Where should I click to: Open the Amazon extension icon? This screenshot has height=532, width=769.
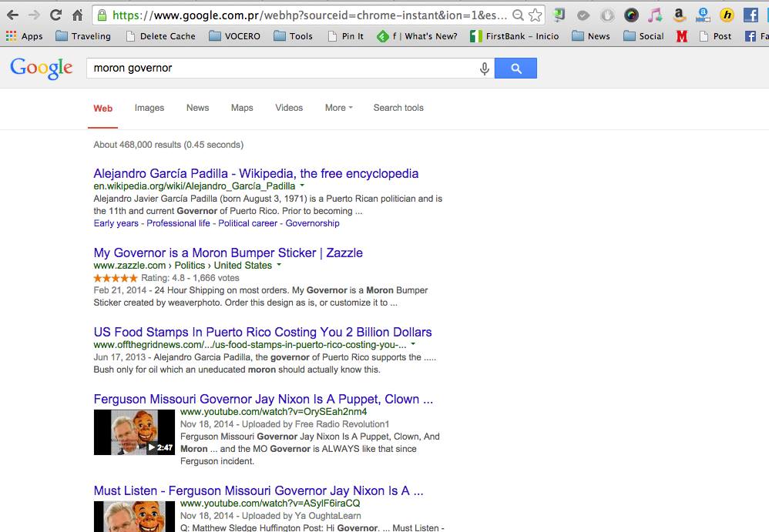(x=678, y=15)
